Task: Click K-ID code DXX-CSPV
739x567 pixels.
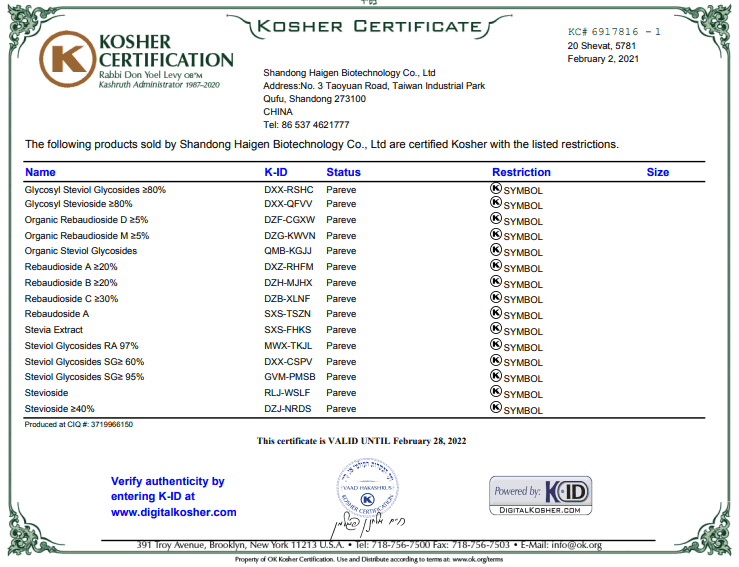Action: pos(288,362)
